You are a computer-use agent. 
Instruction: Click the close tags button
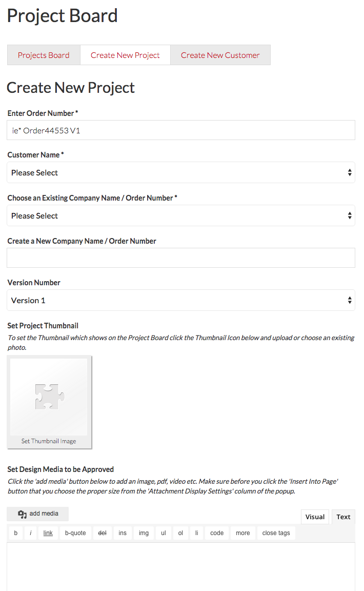click(276, 533)
